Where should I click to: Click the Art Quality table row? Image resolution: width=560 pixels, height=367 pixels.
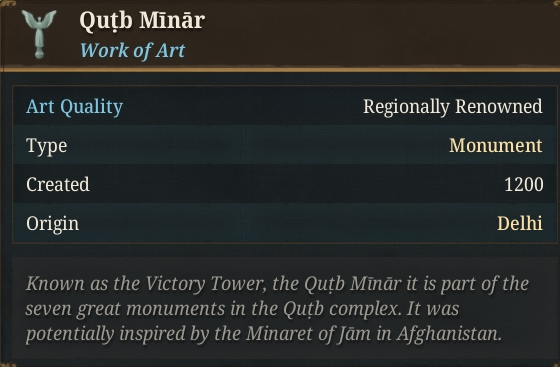point(284,106)
